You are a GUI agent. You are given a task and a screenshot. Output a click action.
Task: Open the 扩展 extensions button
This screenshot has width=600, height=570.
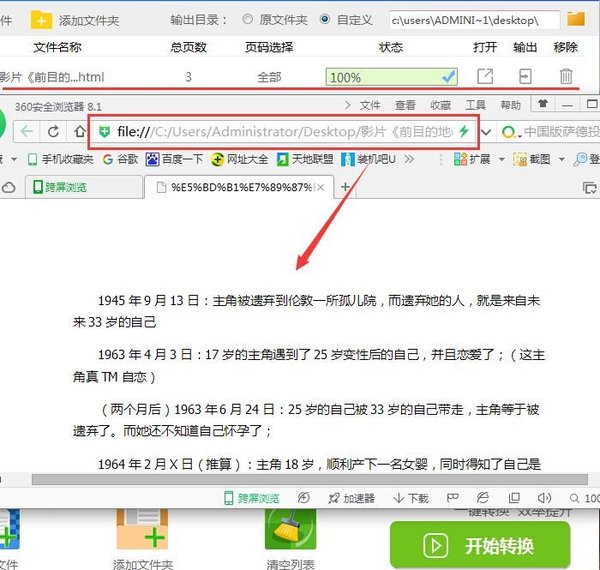pos(472,159)
